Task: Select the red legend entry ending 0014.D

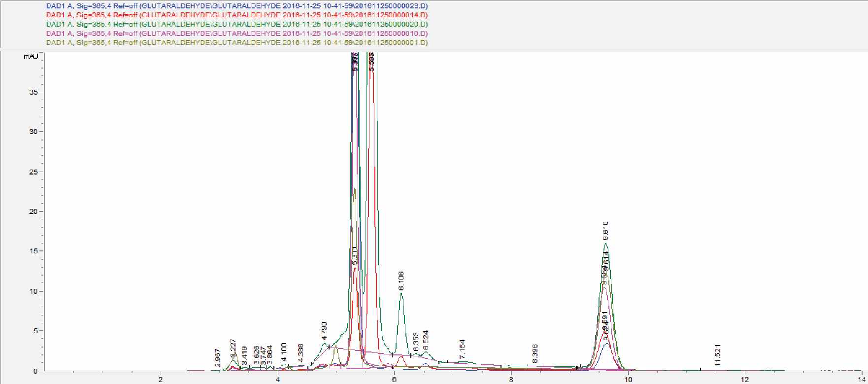Action: click(x=236, y=15)
